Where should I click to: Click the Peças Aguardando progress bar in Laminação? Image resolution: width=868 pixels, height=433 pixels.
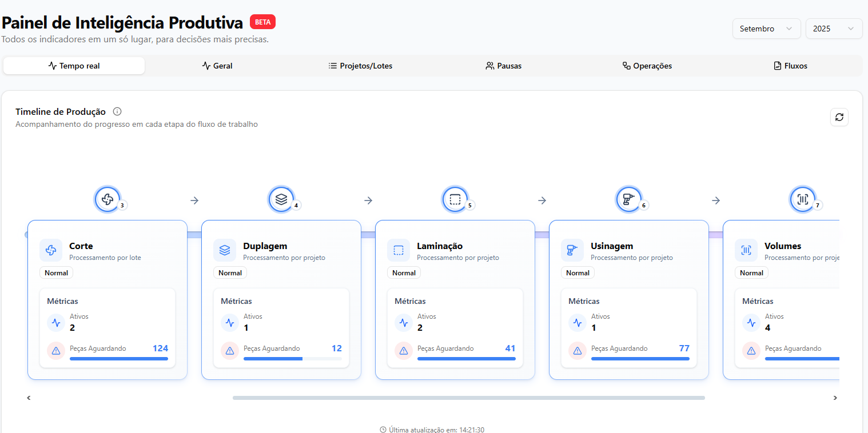tap(466, 359)
